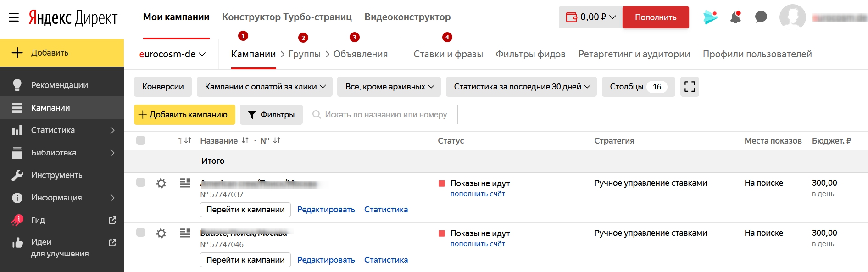Open the chat messages icon
This screenshot has width=868, height=272.
[x=761, y=17]
